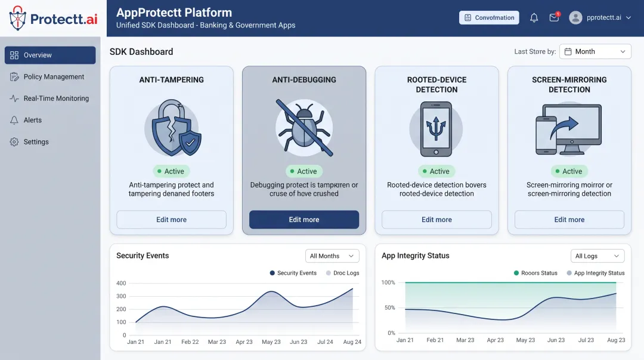The width and height of the screenshot is (644, 360).
Task: Click the May 23 label in Security Events
Action: (271, 342)
